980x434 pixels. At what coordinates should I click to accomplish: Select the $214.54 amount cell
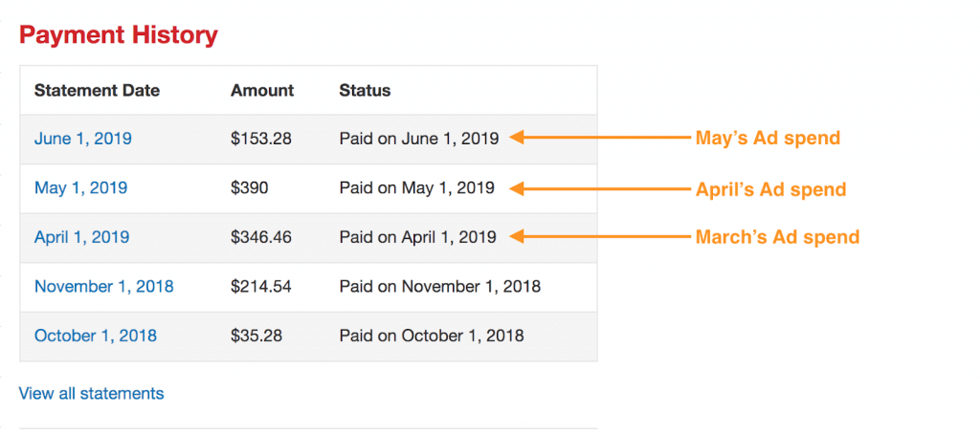(x=261, y=287)
